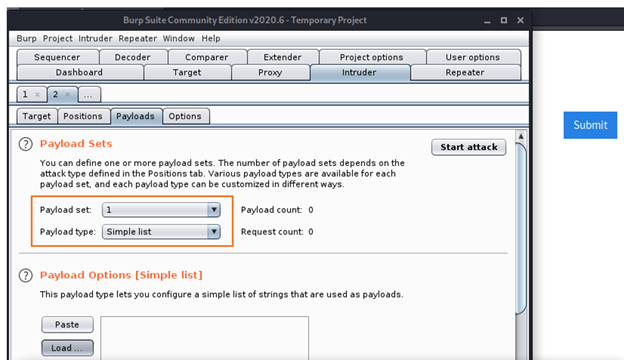The image size is (624, 360).
Task: Open the Project menu
Action: click(x=58, y=39)
